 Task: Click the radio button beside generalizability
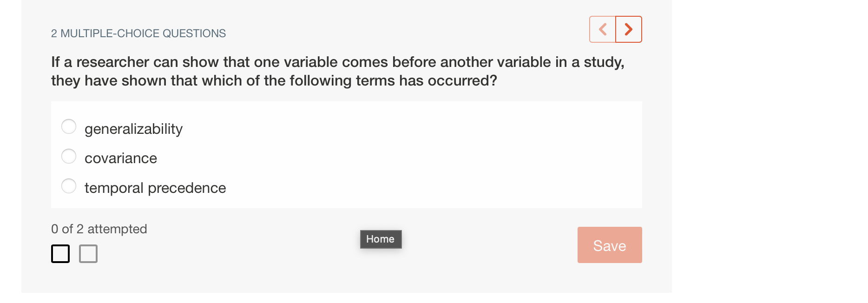coord(68,126)
